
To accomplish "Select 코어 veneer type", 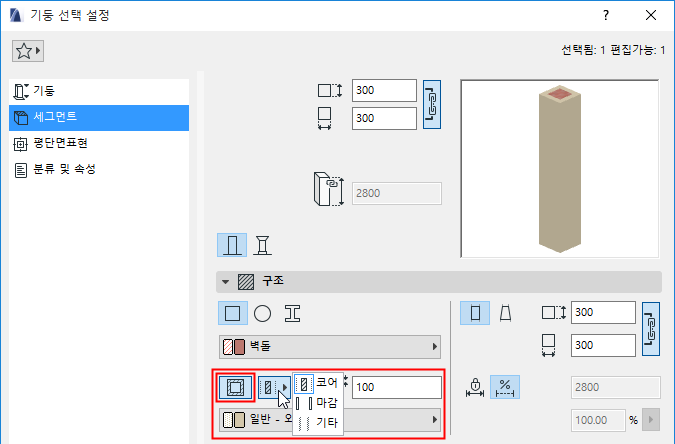I will coord(318,383).
